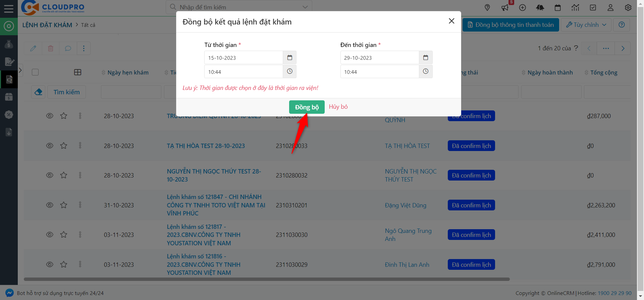The image size is (644, 300).
Task: Select the green target icon in sidebar
Action: coord(9,26)
